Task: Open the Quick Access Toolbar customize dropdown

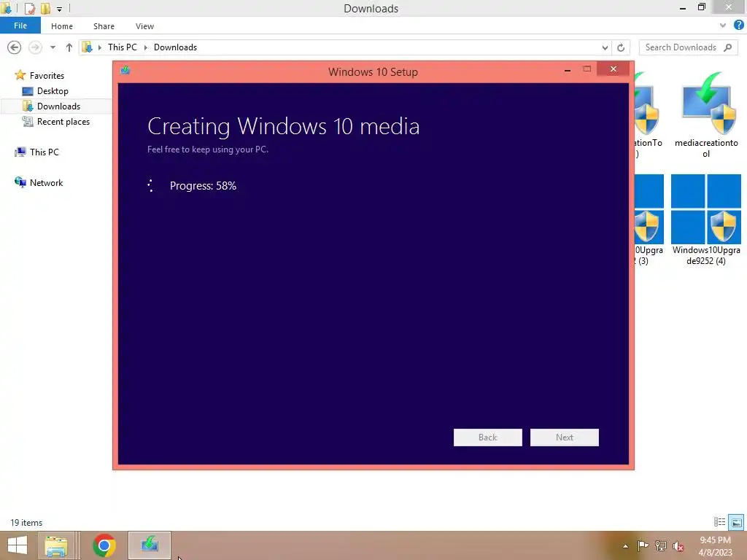Action: click(x=60, y=9)
